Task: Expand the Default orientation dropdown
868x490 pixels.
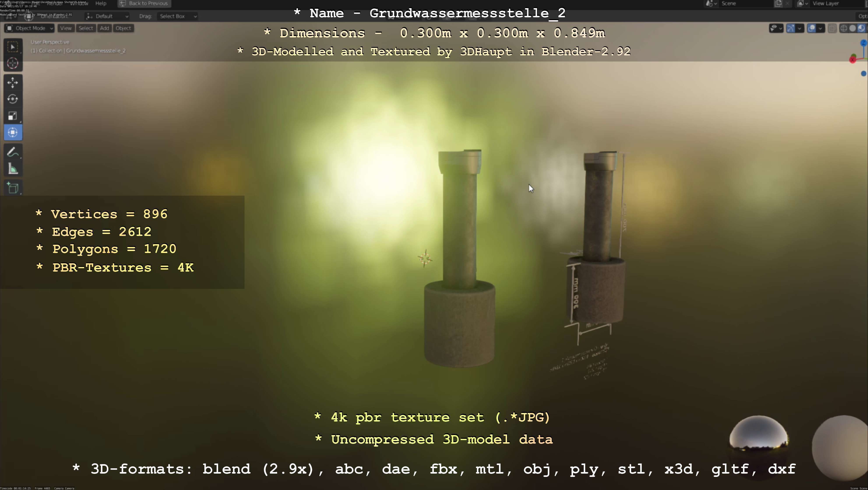Action: point(107,16)
